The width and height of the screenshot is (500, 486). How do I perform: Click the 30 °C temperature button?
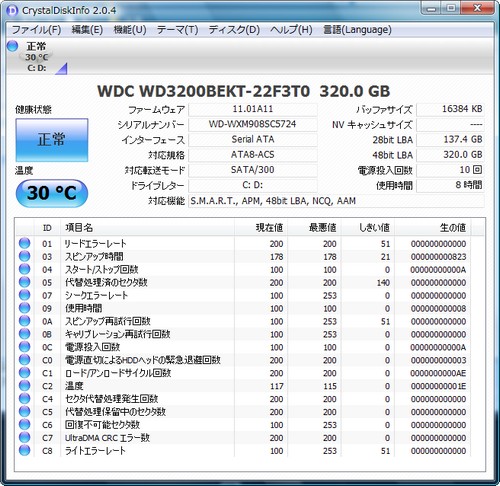[52, 193]
